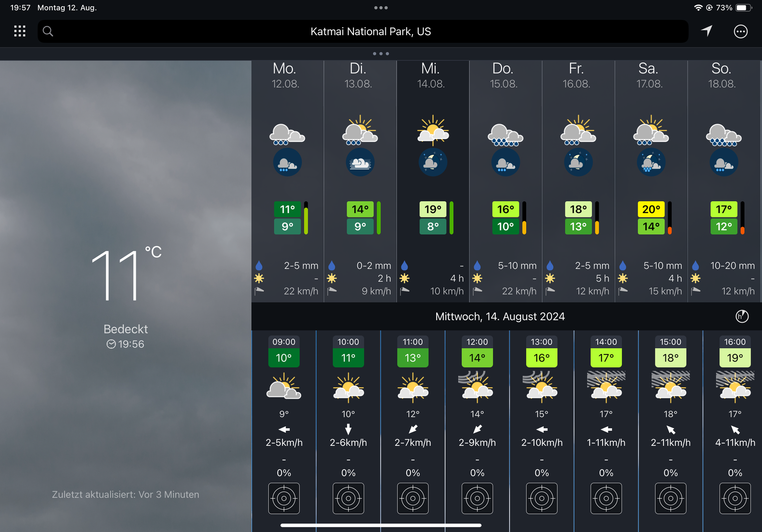Open the radar target icon for 11:00
The image size is (762, 532).
click(x=413, y=498)
